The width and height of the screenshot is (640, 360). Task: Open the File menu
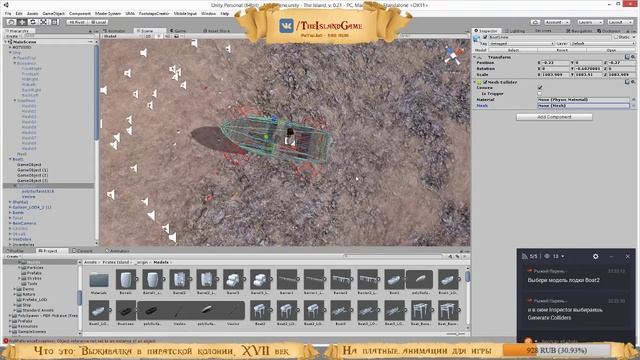[x=8, y=13]
